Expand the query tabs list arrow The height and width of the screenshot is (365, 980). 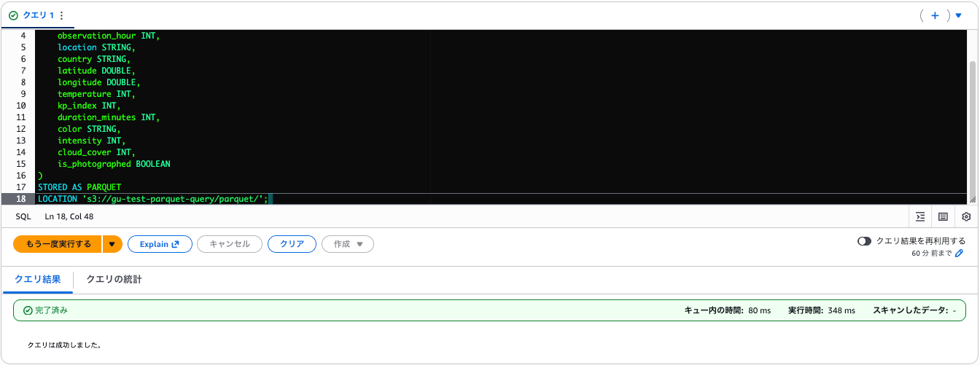point(958,15)
